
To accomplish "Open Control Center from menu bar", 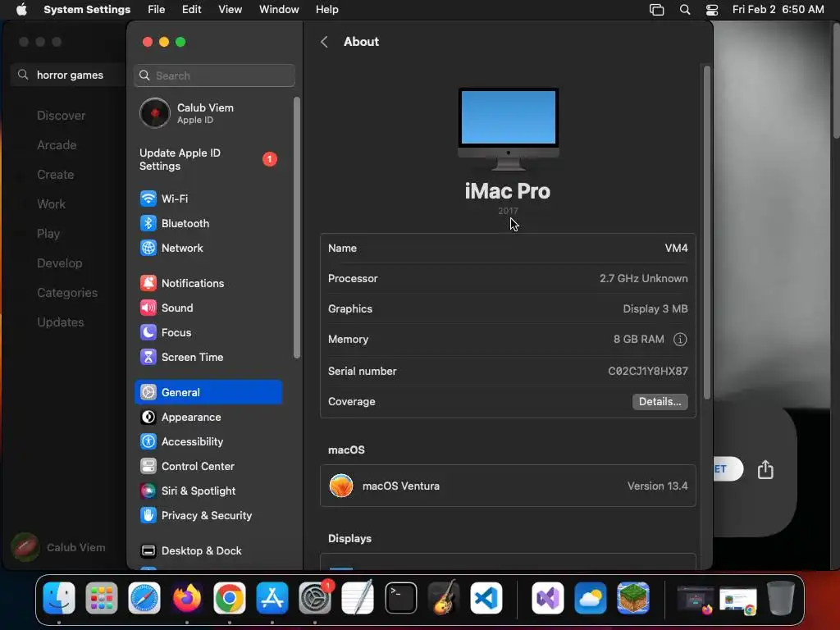I will tap(712, 10).
